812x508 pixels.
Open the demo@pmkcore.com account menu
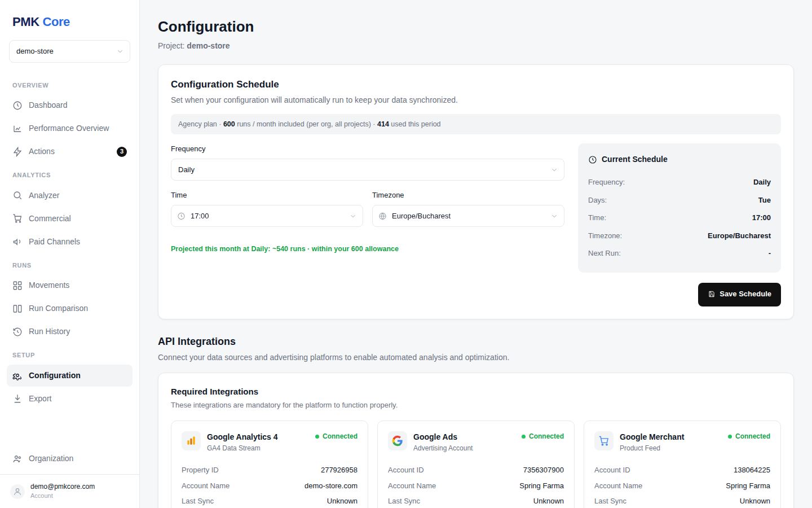pyautogui.click(x=69, y=492)
